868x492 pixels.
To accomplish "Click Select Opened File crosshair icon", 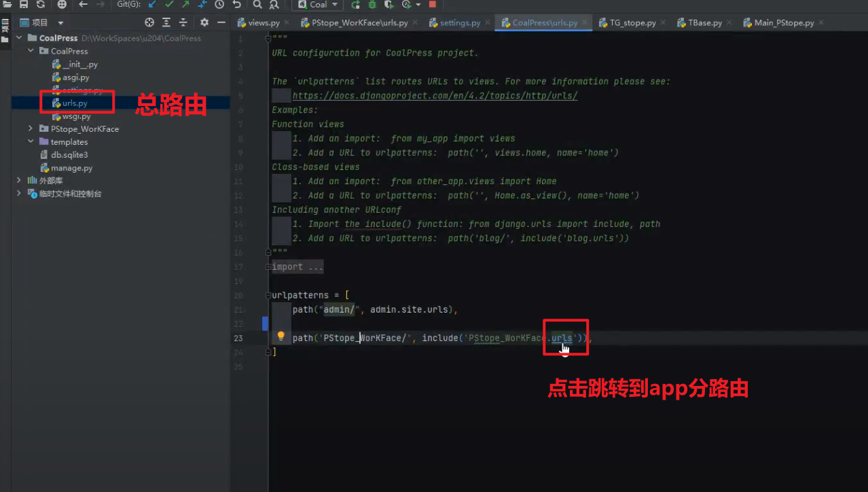I will (x=149, y=22).
